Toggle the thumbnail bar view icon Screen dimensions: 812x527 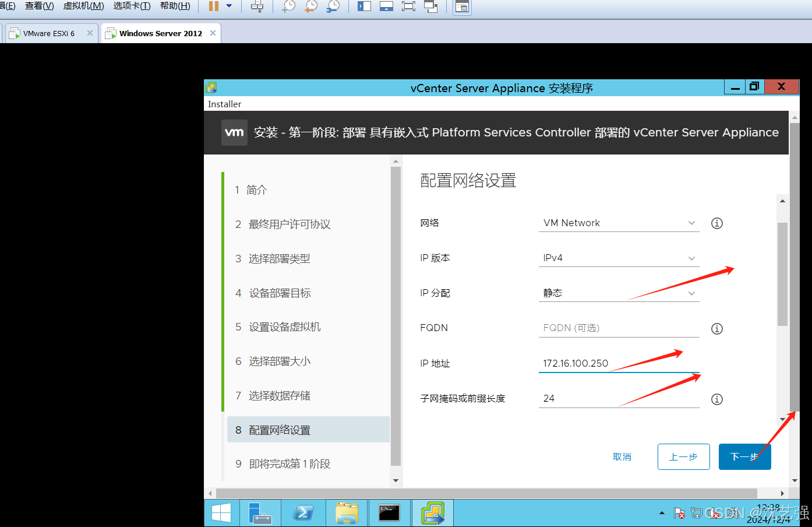tap(386, 6)
